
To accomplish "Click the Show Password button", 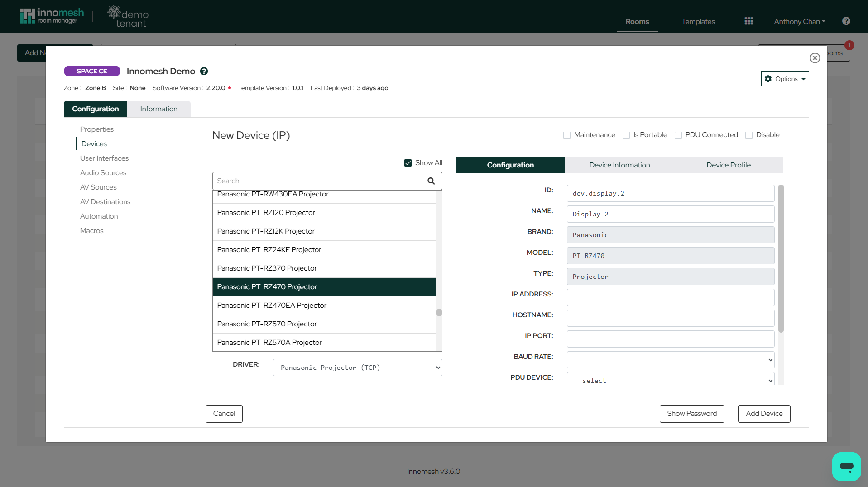I will point(692,414).
